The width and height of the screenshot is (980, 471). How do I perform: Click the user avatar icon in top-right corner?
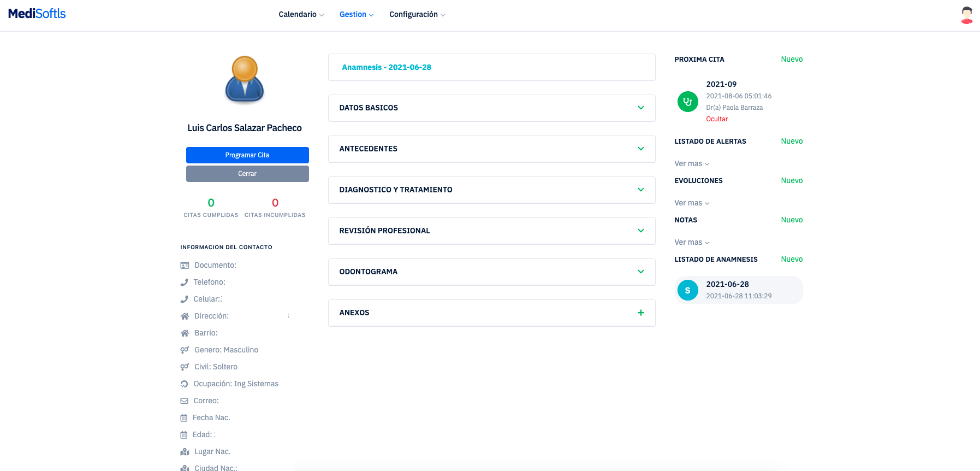click(966, 15)
